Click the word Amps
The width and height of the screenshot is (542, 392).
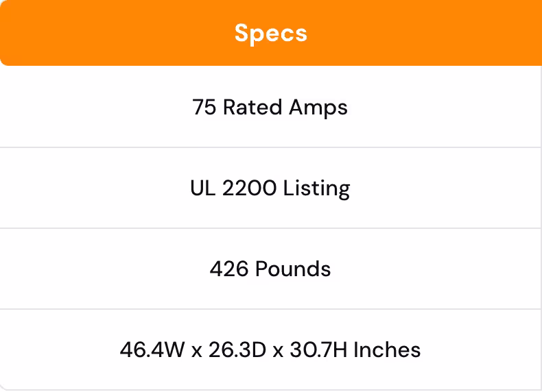[x=318, y=108]
